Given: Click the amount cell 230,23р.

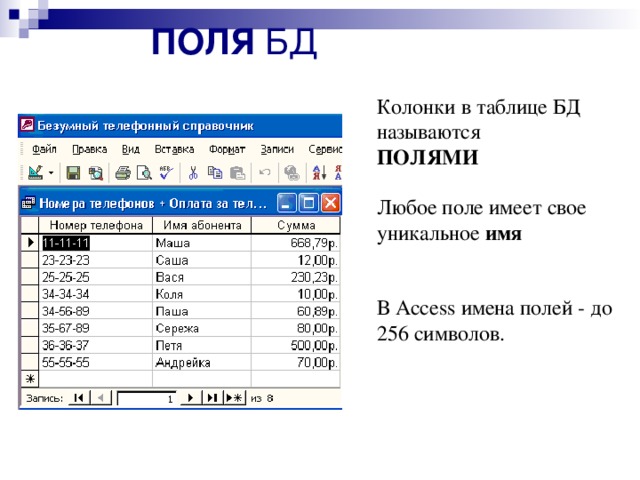Looking at the screenshot, I should (296, 277).
